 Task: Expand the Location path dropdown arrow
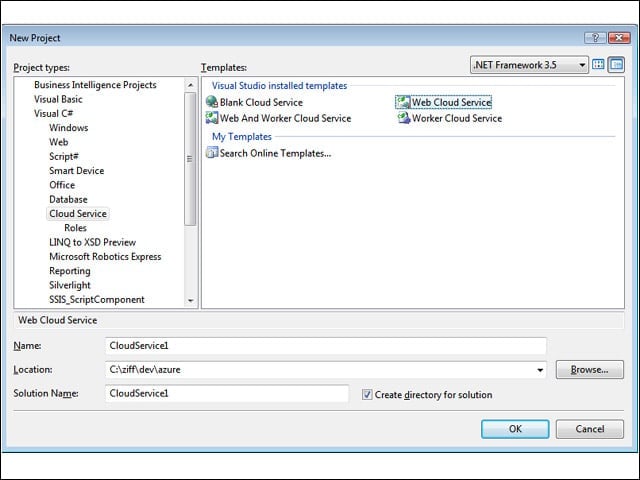[x=540, y=370]
